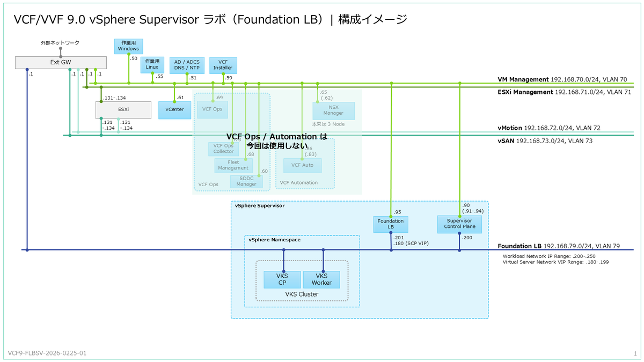Select the VKS CP box
The width and height of the screenshot is (644, 362).
pyautogui.click(x=282, y=279)
